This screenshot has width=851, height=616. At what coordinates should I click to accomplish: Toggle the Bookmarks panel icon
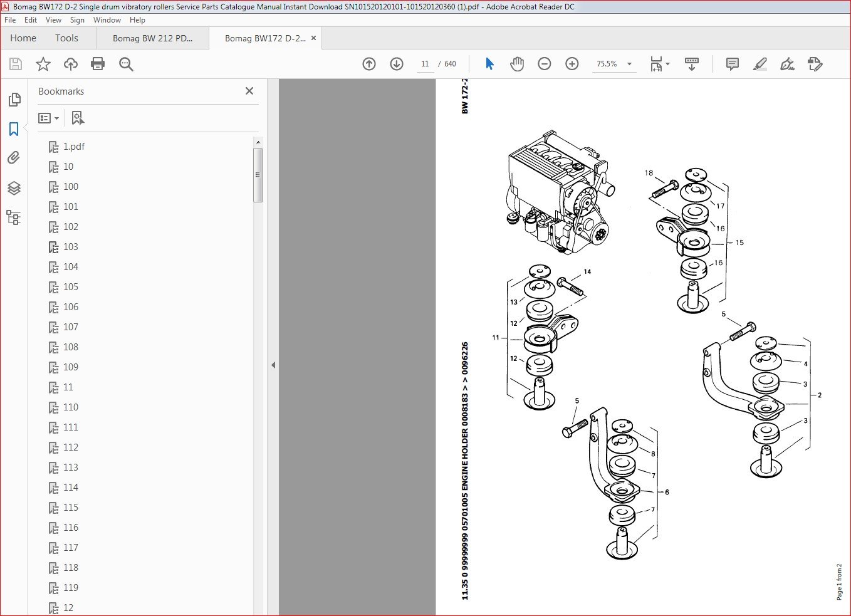(14, 129)
